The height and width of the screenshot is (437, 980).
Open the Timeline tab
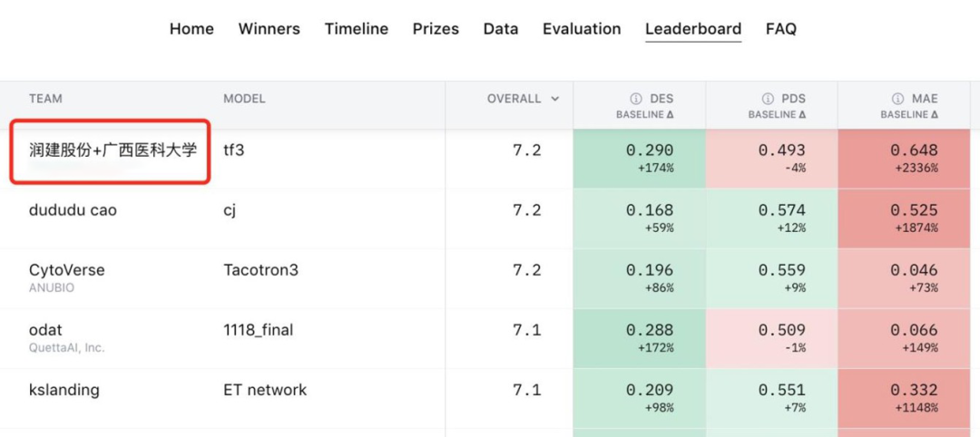pyautogui.click(x=356, y=29)
